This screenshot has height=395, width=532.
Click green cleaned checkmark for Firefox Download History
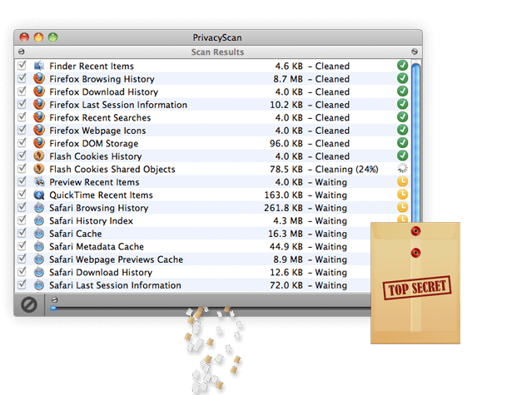coord(402,91)
